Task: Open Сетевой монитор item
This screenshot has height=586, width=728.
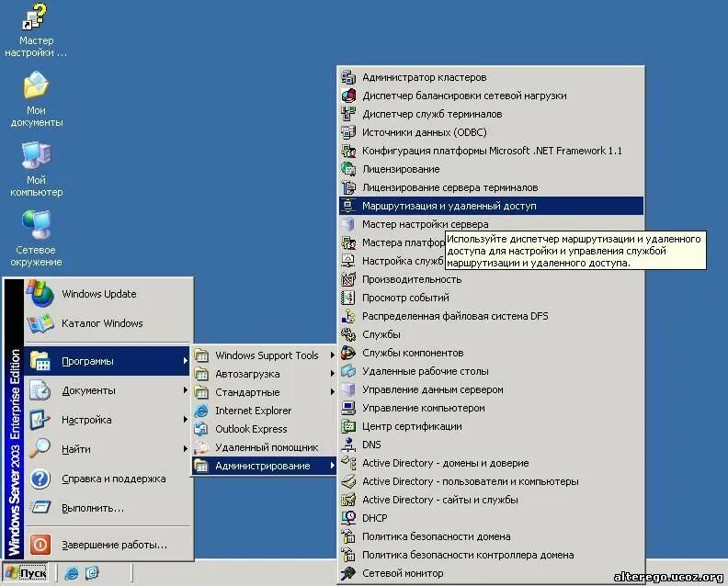Action: pyautogui.click(x=491, y=573)
